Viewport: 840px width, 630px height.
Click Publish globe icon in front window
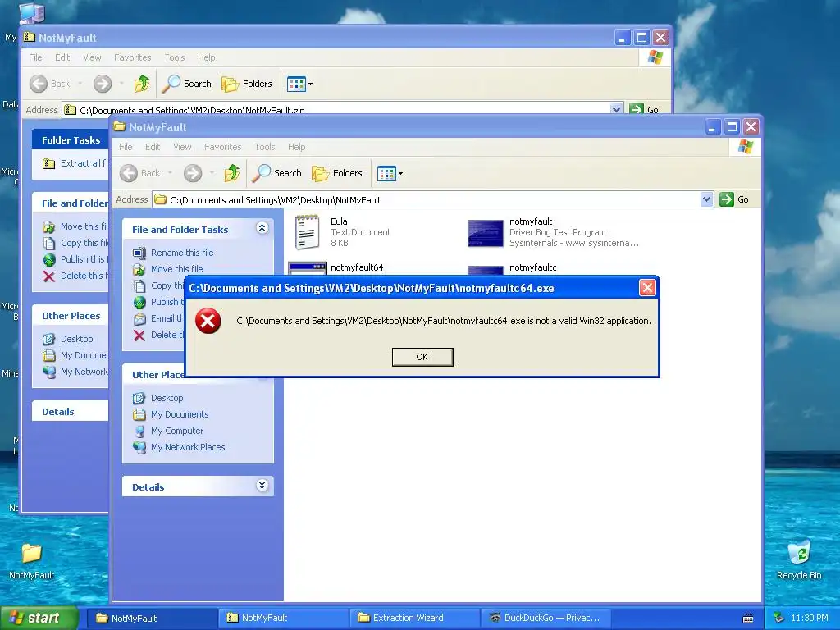click(x=139, y=302)
